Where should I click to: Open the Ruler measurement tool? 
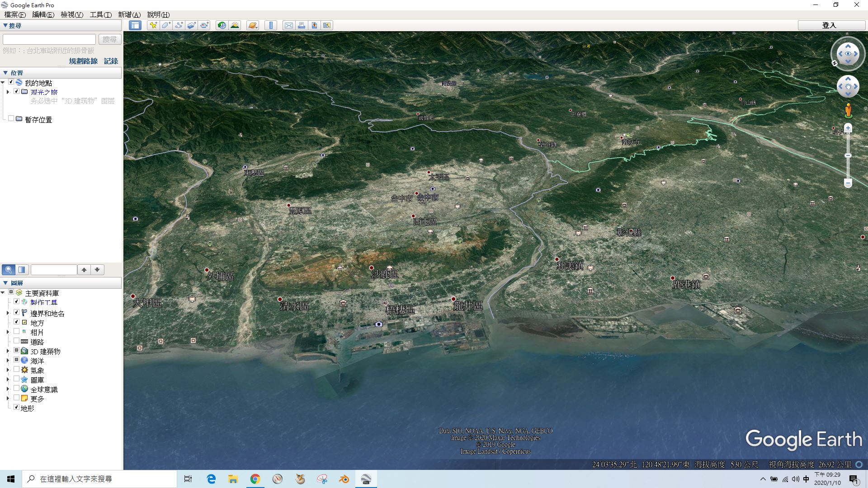click(x=271, y=25)
